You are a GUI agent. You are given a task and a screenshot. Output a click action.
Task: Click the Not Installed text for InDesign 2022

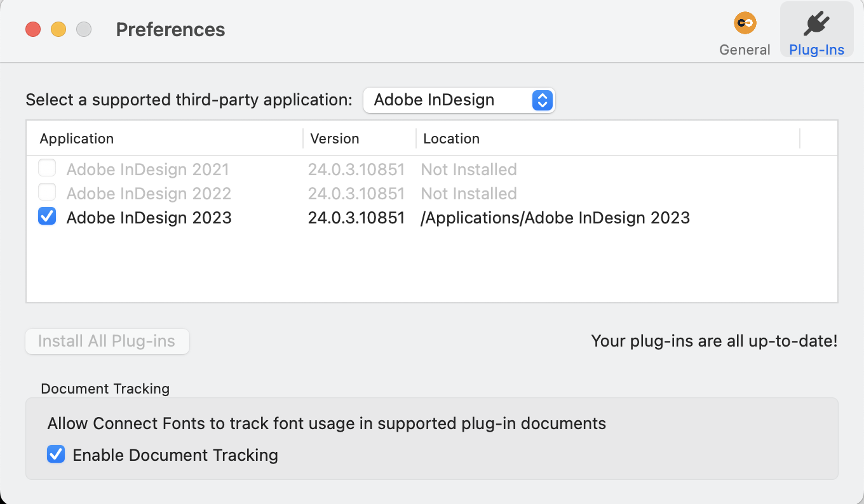pos(469,194)
